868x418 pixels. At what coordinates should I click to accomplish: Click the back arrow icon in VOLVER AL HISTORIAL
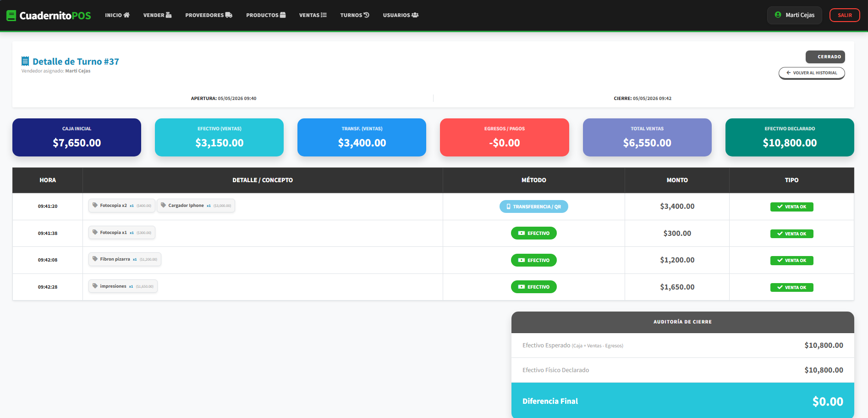tap(789, 72)
